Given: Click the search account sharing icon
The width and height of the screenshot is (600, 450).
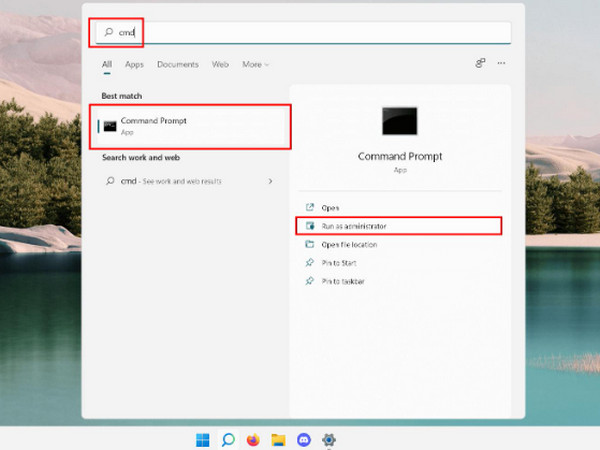Looking at the screenshot, I should tap(480, 63).
